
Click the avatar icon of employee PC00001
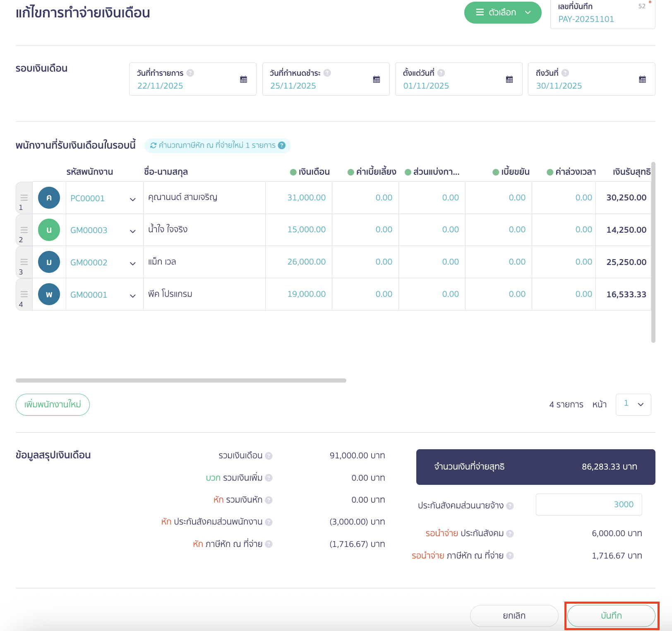pos(48,197)
